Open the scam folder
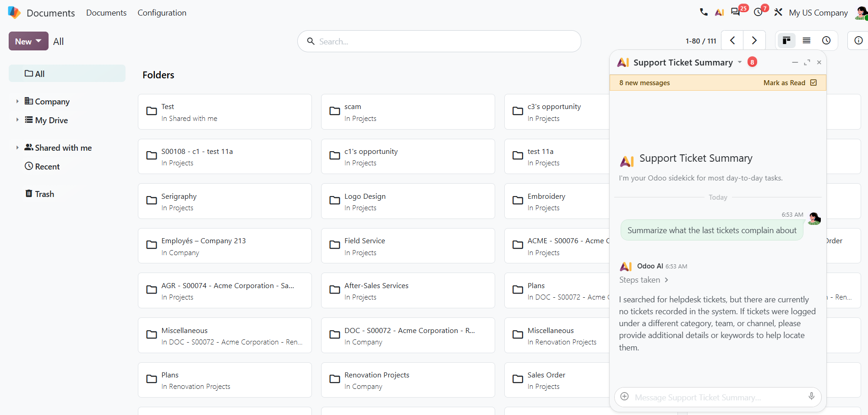868x415 pixels. pos(408,112)
